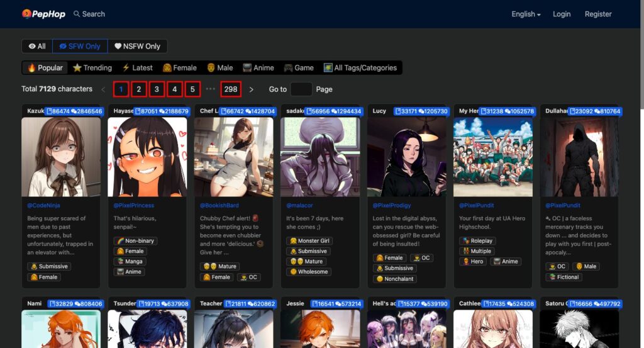Screen dimensions: 644x348
Task: Open the My Hero character thumbnail
Action: (493, 157)
